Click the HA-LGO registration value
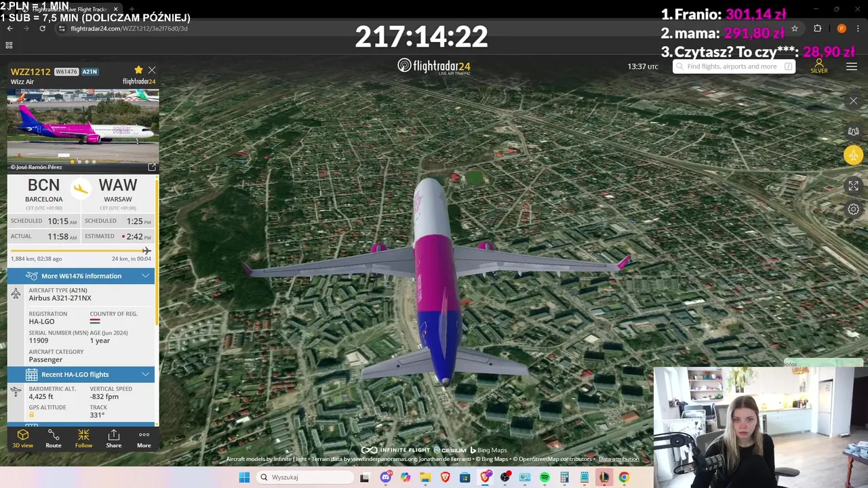 (x=41, y=321)
